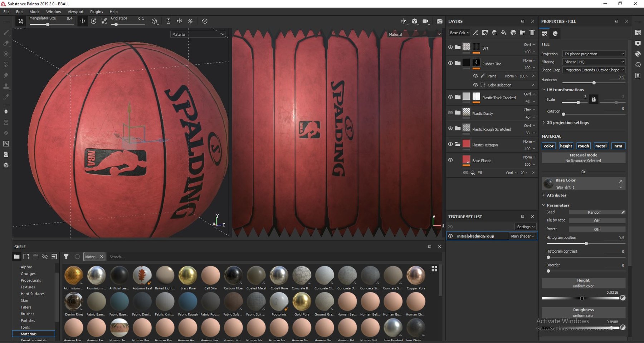Screen dimensions: 644x343
Task: Toggle visibility of the Rubber Tire layer
Action: (x=450, y=63)
